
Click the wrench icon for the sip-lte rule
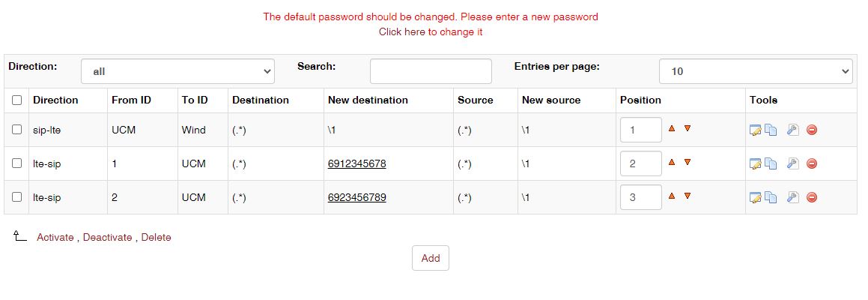[792, 130]
